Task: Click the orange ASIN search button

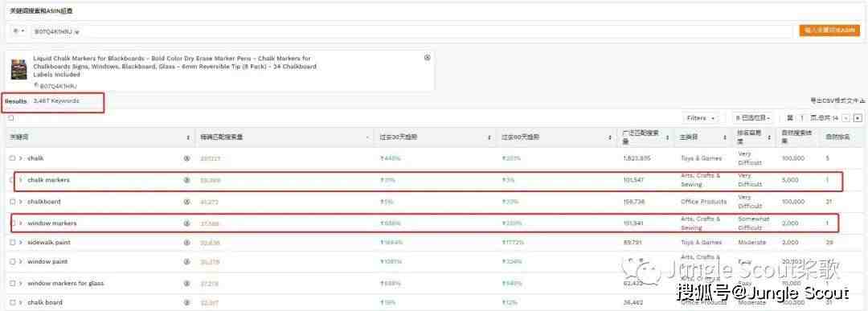Action: (829, 31)
